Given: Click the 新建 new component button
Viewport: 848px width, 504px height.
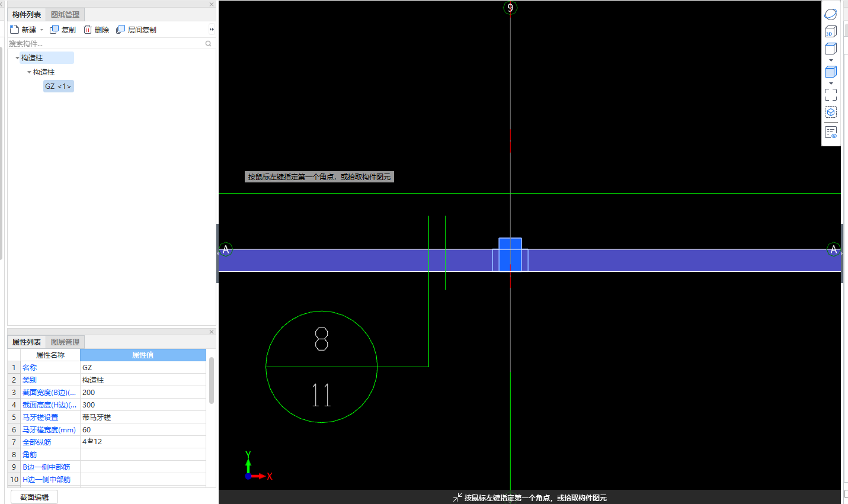Looking at the screenshot, I should 23,30.
